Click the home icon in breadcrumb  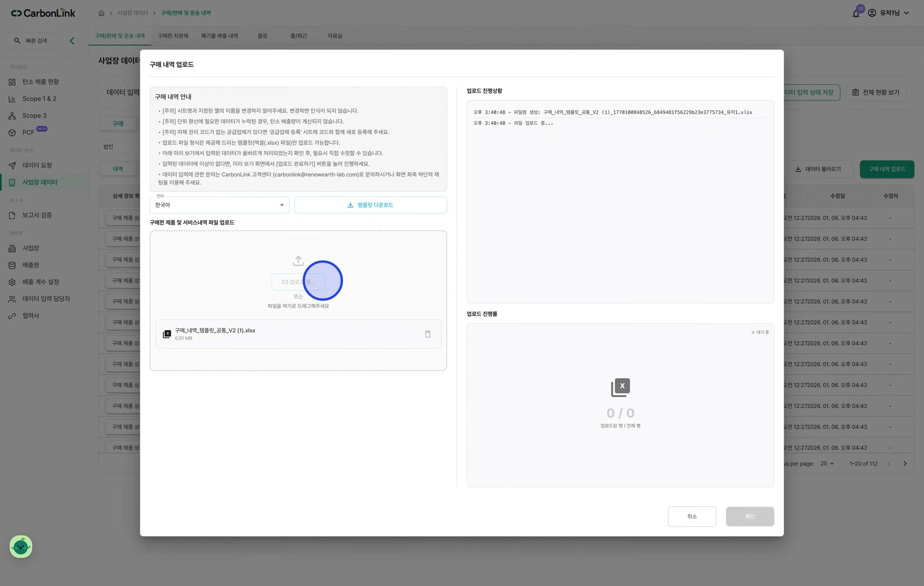[102, 13]
